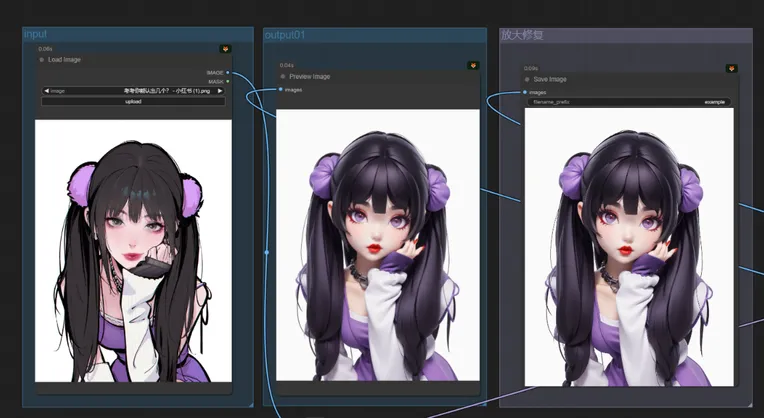Select the input group title

36,34
